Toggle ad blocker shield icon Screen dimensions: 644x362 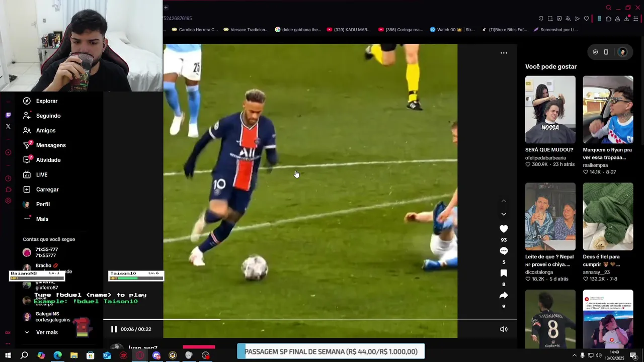[x=559, y=19]
